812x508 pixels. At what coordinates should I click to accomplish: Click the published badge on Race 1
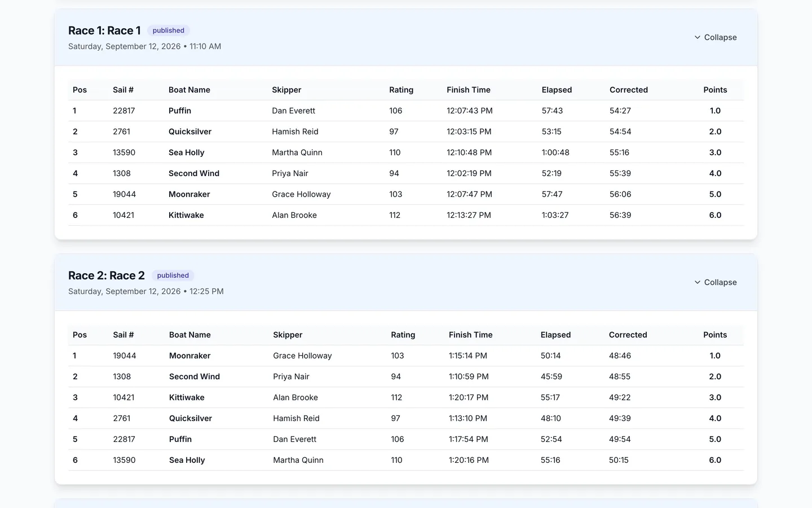tap(168, 30)
